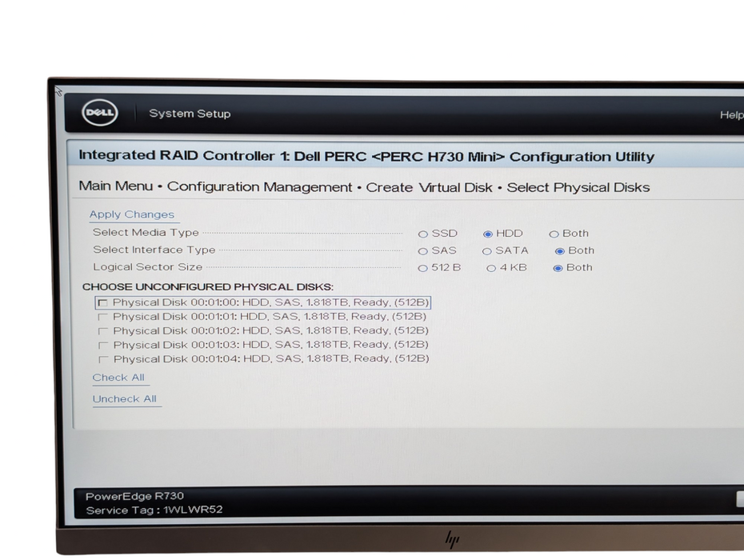
Task: Select Both for media type
Action: point(554,234)
